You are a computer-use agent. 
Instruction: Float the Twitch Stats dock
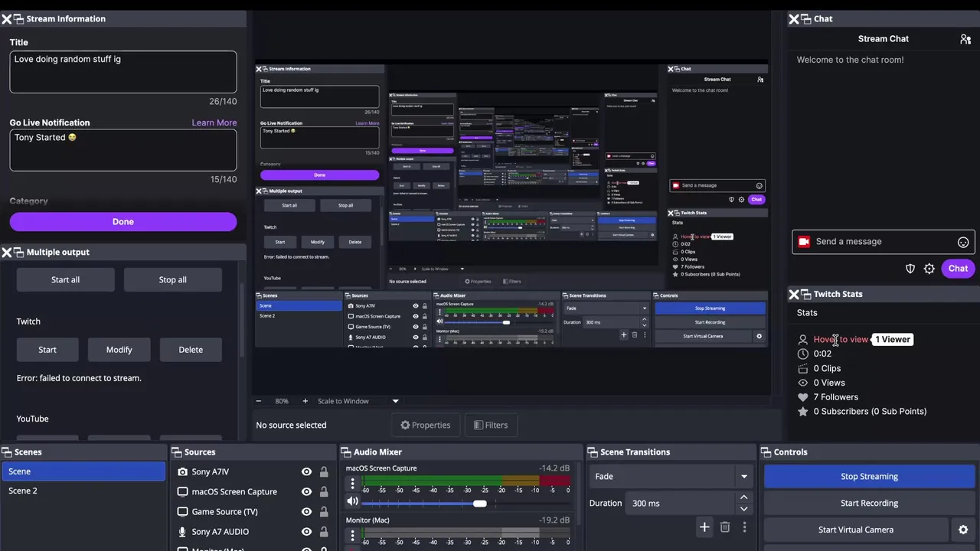[x=805, y=294]
